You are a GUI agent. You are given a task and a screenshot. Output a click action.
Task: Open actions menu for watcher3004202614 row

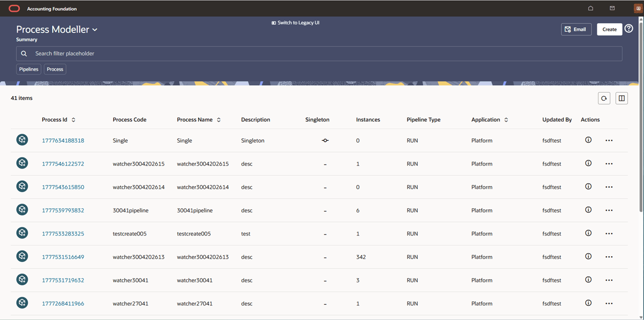point(609,187)
